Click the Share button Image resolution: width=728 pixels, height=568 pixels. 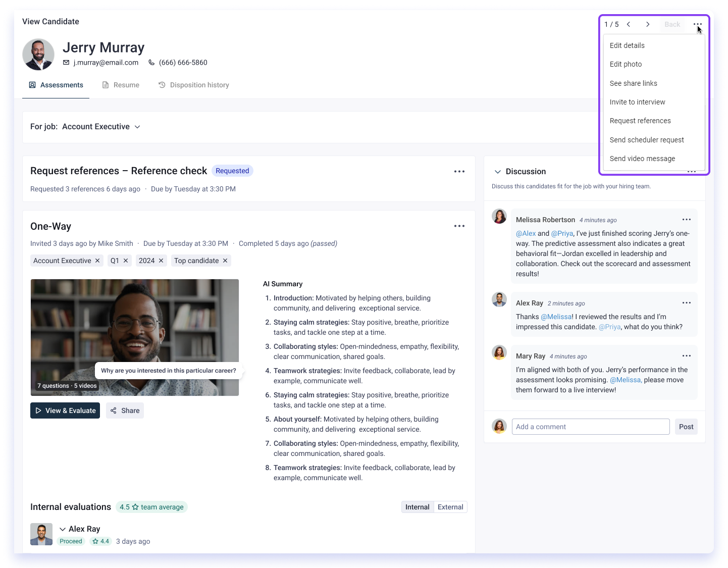coord(125,410)
